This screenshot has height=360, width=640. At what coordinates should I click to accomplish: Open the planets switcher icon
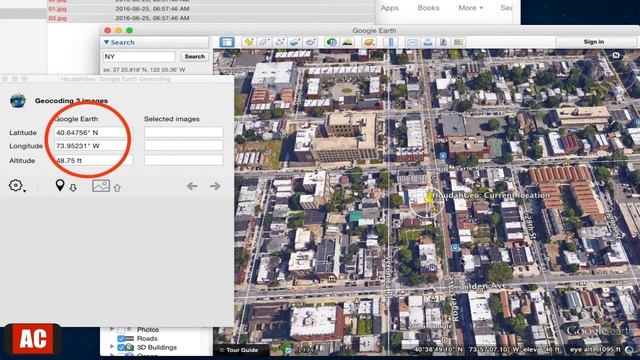coord(369,42)
